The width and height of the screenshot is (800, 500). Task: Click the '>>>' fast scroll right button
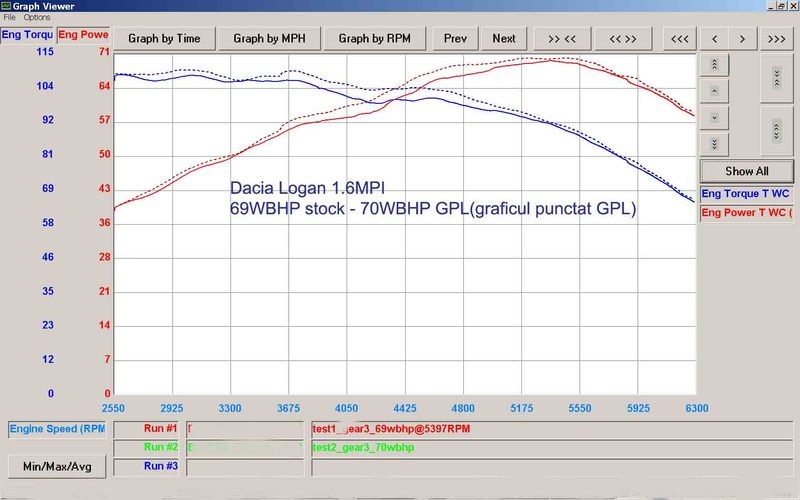[x=777, y=39]
